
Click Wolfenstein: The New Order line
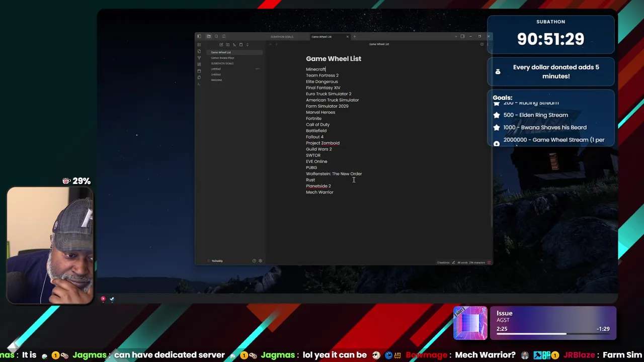click(x=334, y=174)
